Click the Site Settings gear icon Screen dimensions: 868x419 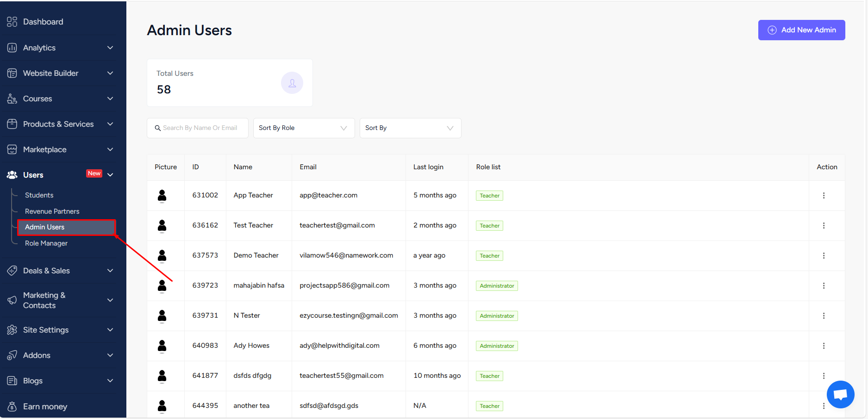pyautogui.click(x=12, y=330)
